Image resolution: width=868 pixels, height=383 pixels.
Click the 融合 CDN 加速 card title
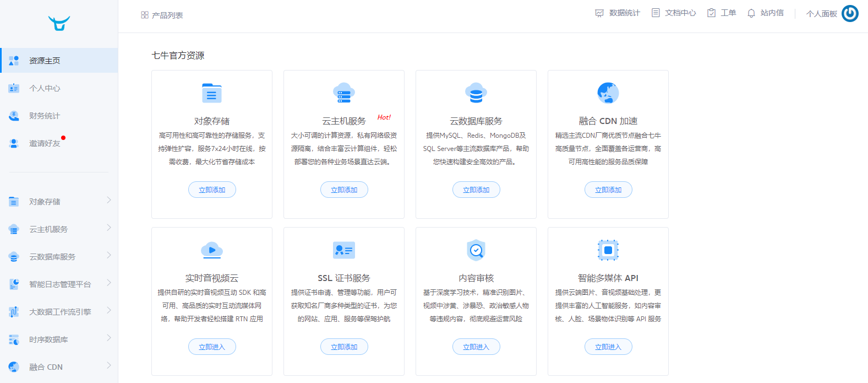tap(608, 121)
